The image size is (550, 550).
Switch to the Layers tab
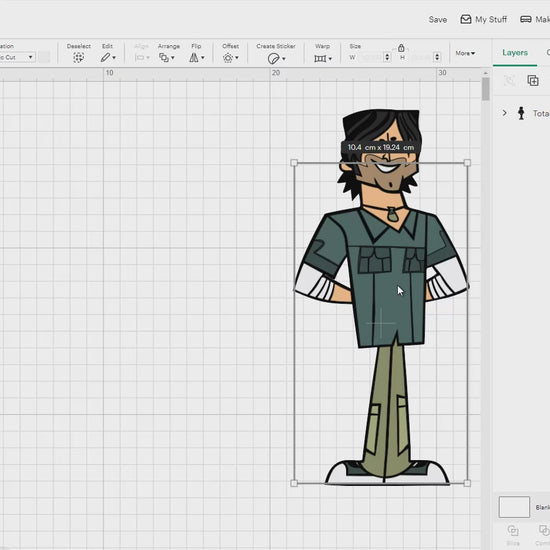coord(515,53)
